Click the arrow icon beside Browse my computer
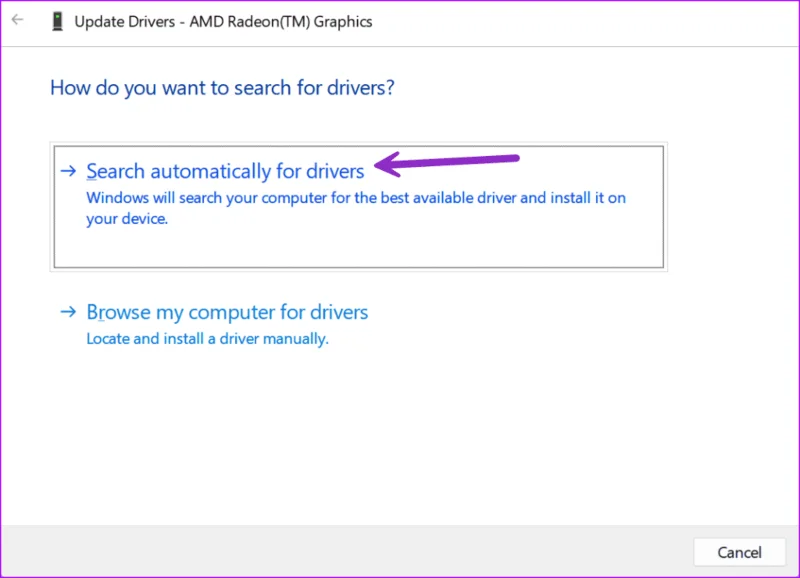Image resolution: width=800 pixels, height=578 pixels. pyautogui.click(x=68, y=312)
